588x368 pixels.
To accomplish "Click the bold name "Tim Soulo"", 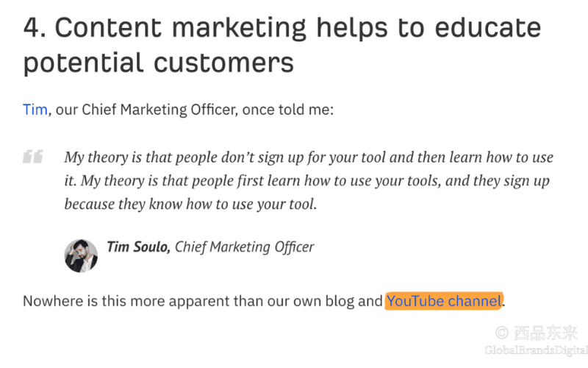I will click(x=138, y=247).
